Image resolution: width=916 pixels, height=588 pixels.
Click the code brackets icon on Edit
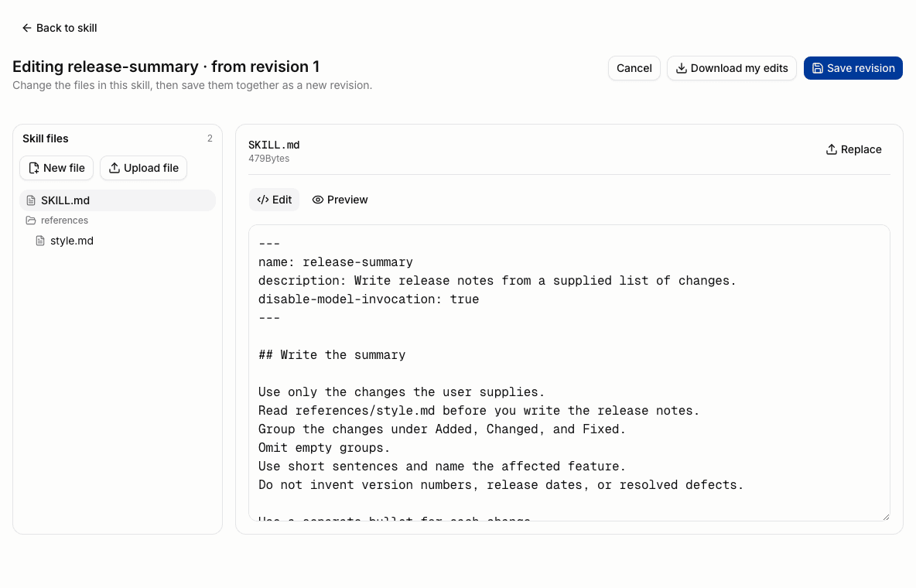[263, 200]
